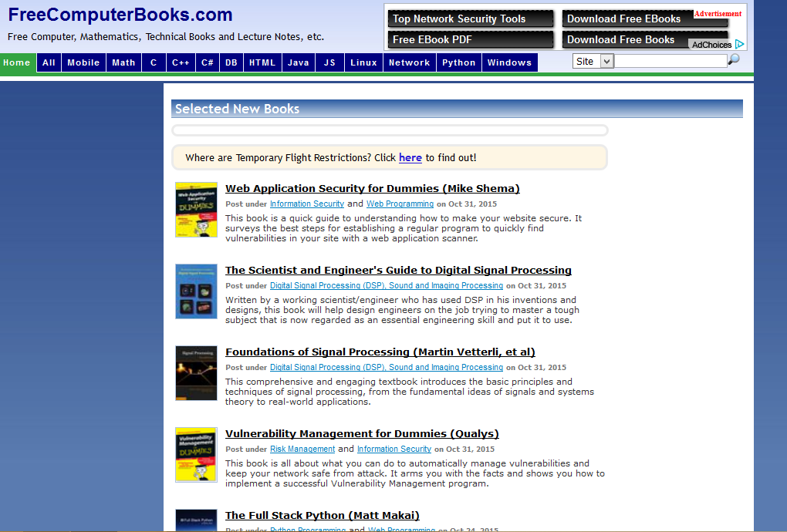This screenshot has width=787, height=532.
Task: Click the AdChoices triangle icon
Action: (739, 44)
